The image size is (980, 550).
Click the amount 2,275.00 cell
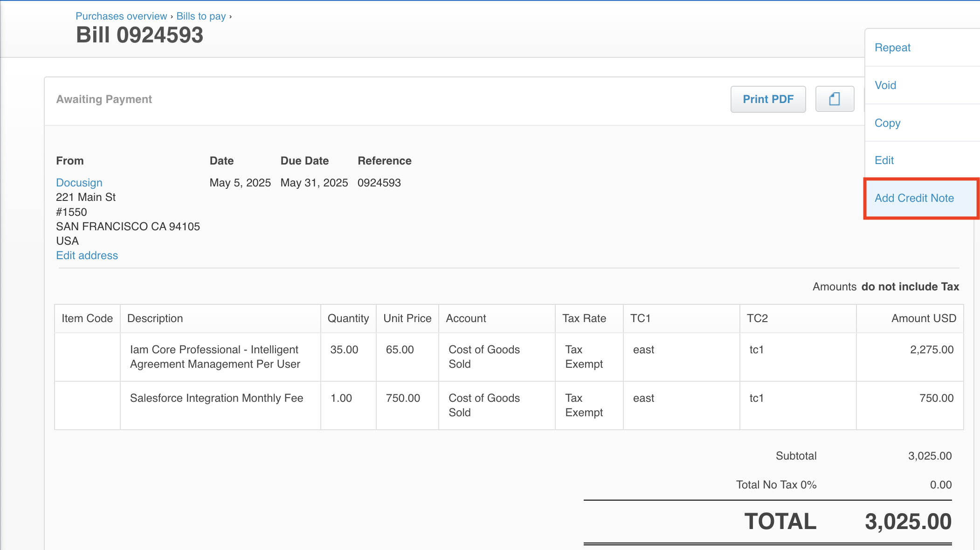pos(910,357)
